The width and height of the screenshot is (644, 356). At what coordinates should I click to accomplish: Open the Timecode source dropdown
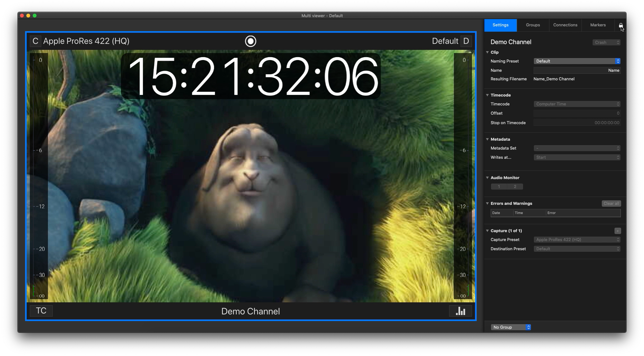pyautogui.click(x=577, y=104)
